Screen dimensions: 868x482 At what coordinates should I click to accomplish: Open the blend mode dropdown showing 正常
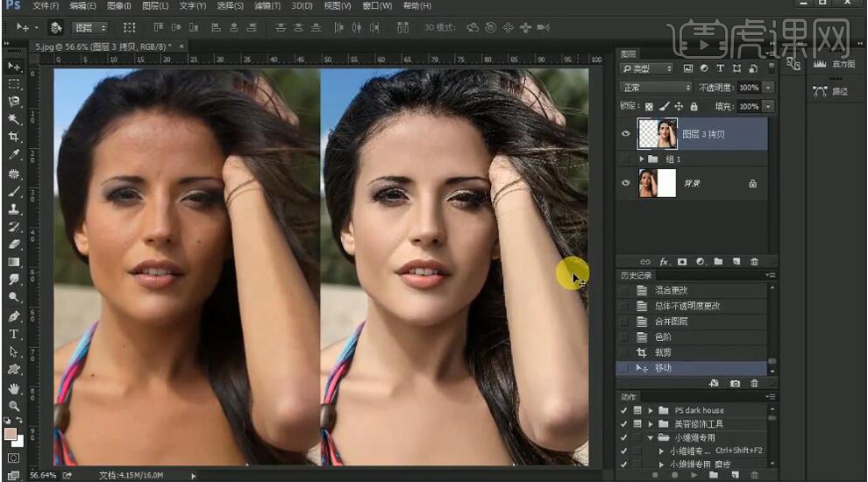pyautogui.click(x=656, y=88)
